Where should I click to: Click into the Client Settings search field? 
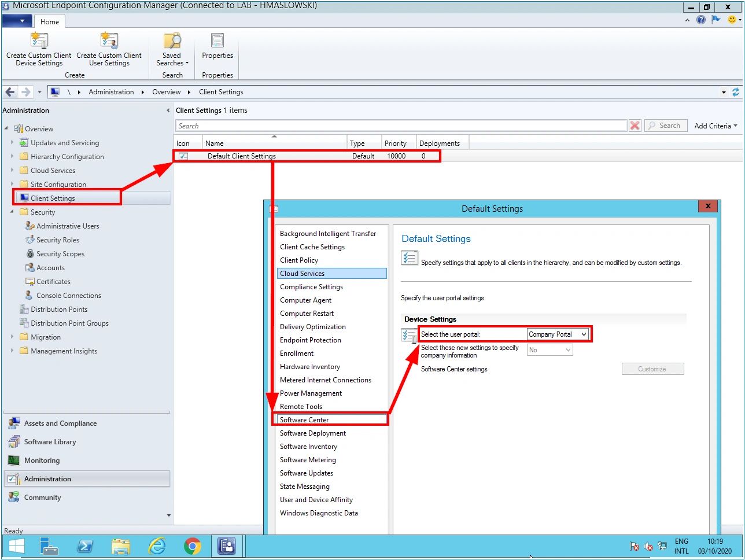point(401,126)
